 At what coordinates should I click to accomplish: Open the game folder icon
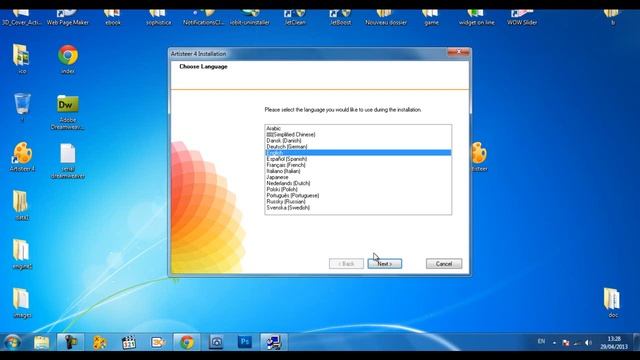click(431, 18)
